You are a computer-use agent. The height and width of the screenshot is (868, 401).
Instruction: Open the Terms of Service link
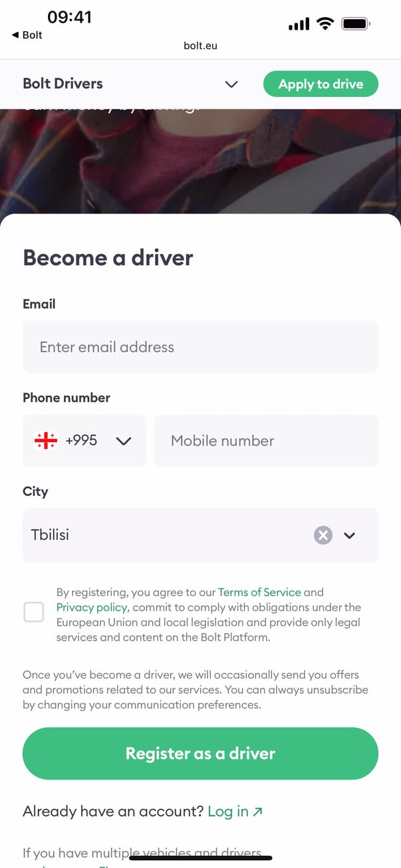pos(259,592)
